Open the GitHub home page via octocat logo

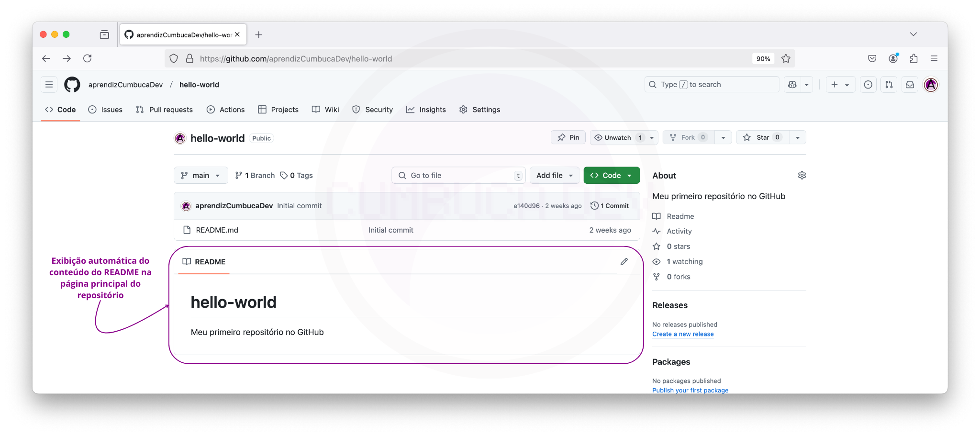pos(72,84)
